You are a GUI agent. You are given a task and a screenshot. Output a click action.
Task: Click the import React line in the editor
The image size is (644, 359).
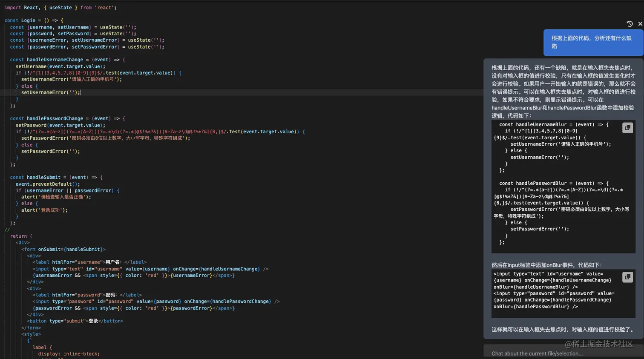(x=60, y=8)
